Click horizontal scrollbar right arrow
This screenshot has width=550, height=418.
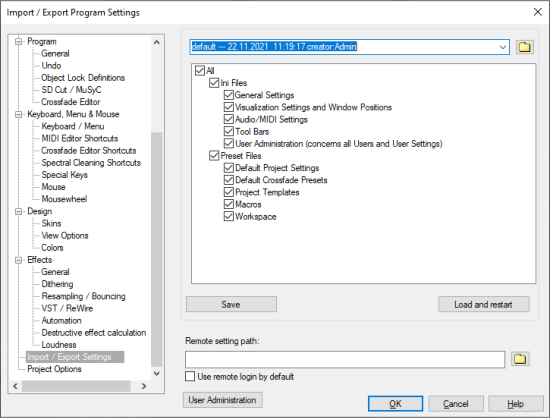point(144,386)
